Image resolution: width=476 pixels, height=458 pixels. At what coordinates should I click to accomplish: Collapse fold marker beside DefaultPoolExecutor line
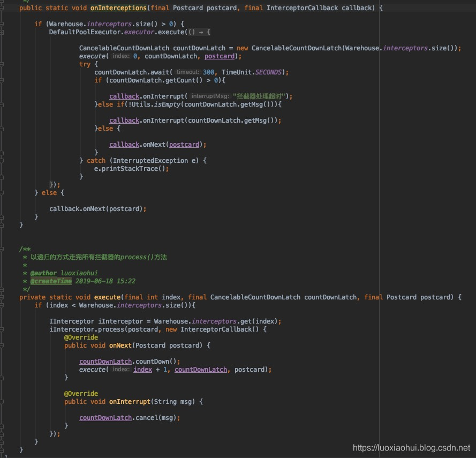coord(2,32)
